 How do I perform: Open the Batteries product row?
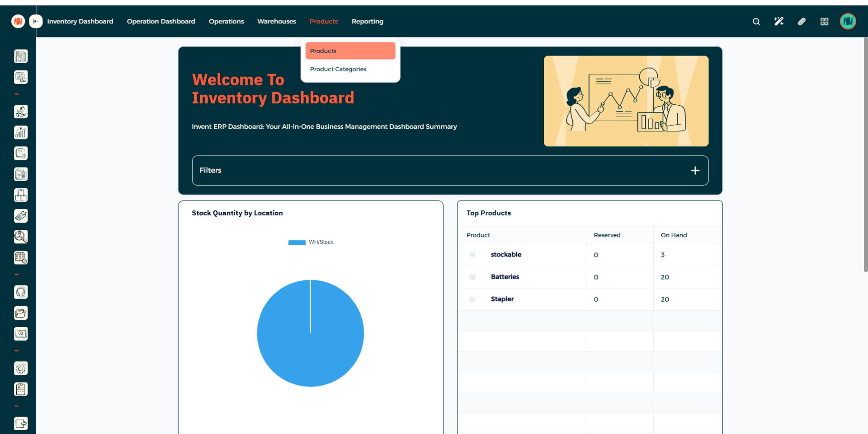pos(505,277)
